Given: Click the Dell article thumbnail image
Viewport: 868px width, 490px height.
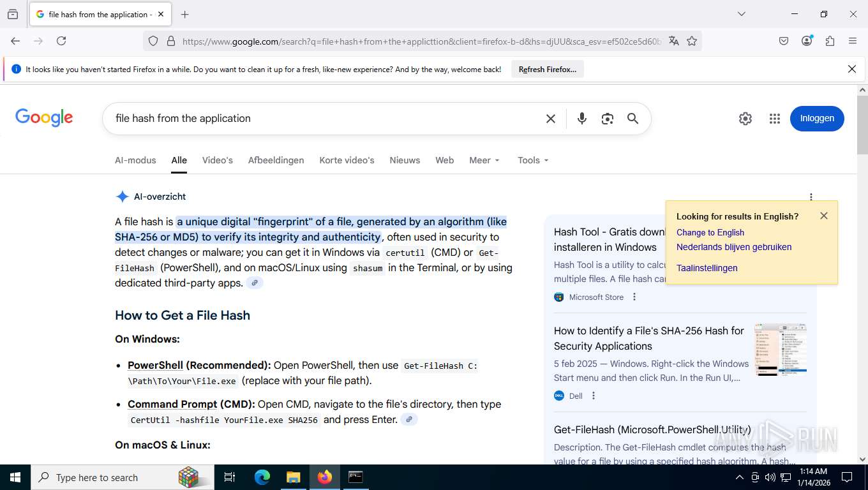Looking at the screenshot, I should tap(781, 349).
